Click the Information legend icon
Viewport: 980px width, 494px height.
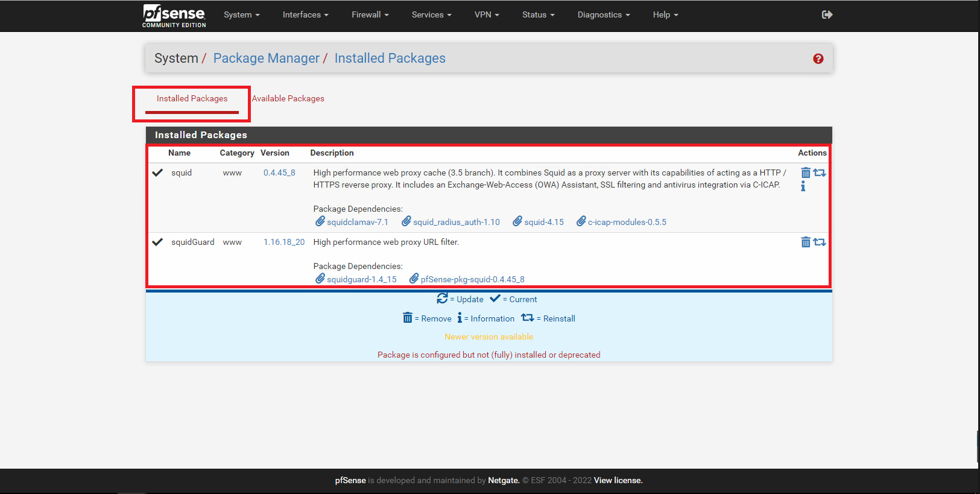pyautogui.click(x=460, y=318)
